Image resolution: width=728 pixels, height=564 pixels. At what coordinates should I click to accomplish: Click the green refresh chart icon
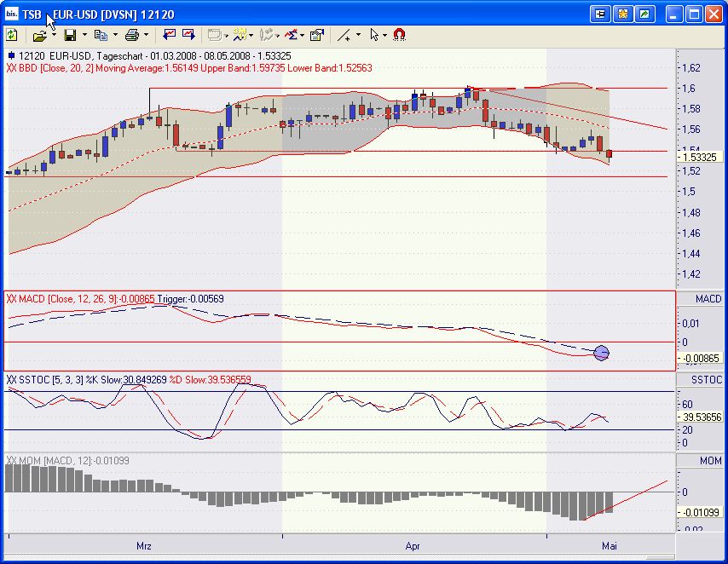point(12,35)
